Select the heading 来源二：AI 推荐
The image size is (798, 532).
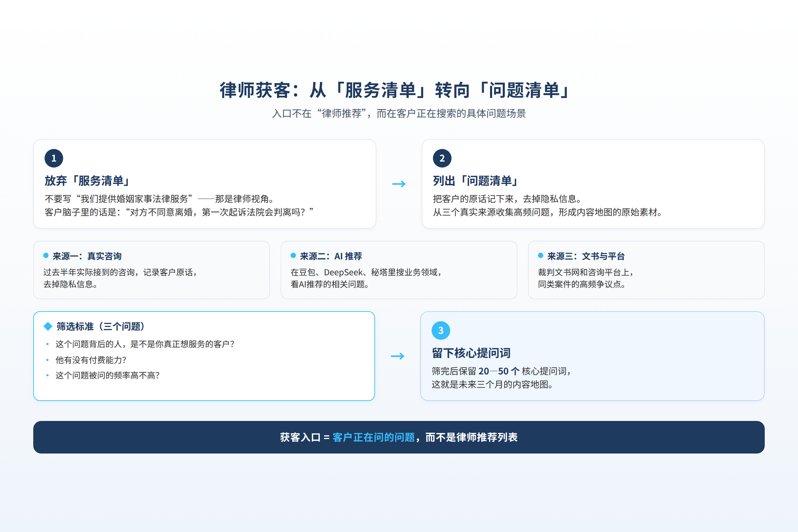tap(331, 256)
